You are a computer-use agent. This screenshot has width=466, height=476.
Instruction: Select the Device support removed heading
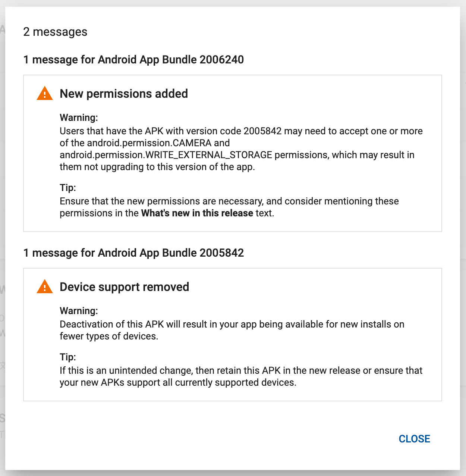pos(125,287)
